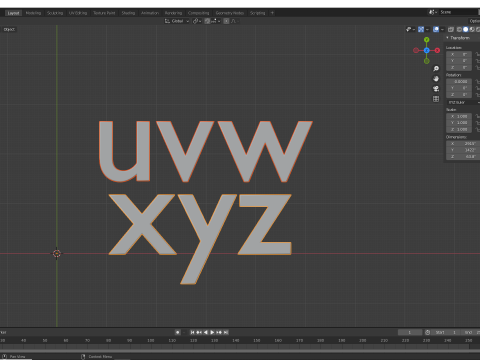This screenshot has height=360, width=480.
Task: Click the proportional editing falloff curve icon
Action: 233,21
